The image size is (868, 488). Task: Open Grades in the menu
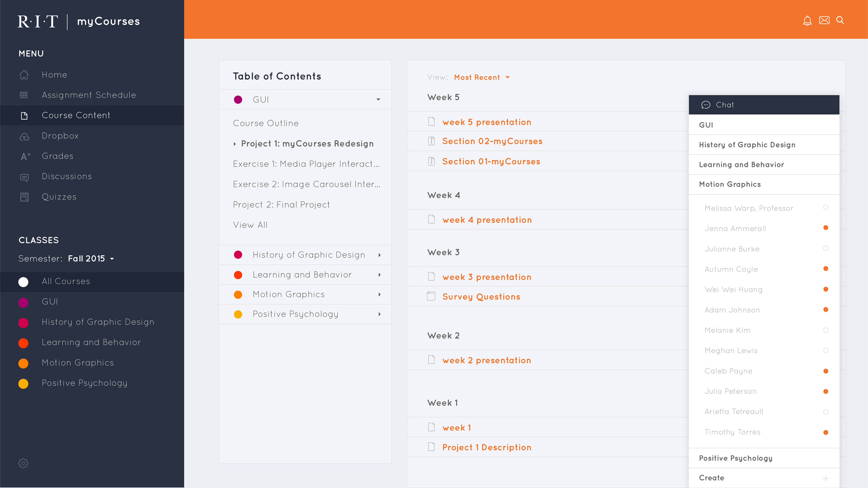58,156
